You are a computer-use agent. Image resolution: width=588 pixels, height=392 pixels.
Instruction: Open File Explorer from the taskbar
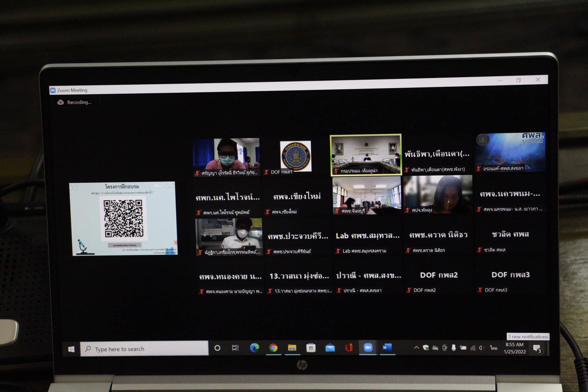point(292,348)
